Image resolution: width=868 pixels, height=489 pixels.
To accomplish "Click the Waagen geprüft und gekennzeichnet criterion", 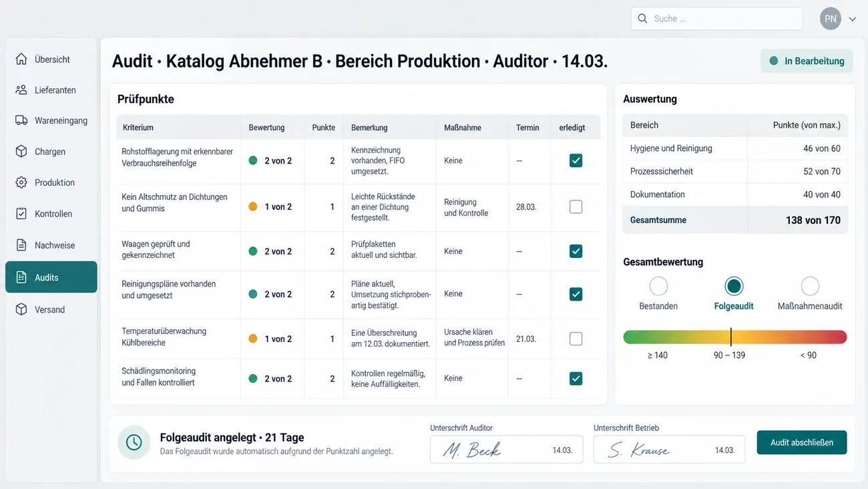I will 156,249.
